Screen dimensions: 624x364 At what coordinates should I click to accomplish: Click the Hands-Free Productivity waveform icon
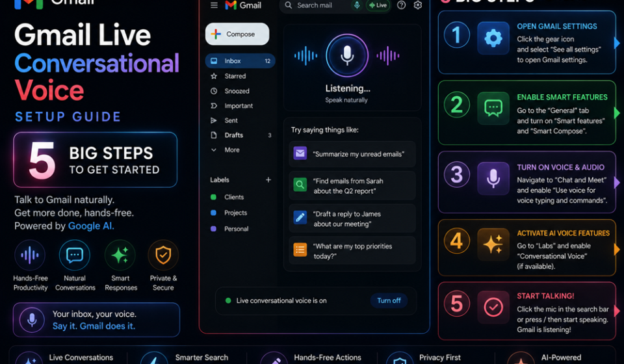30,255
